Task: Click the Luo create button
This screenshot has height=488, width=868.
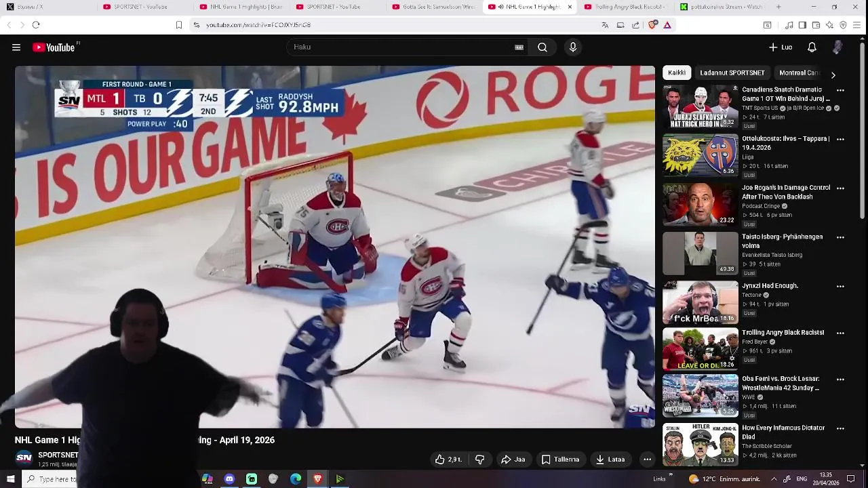Action: coord(781,47)
